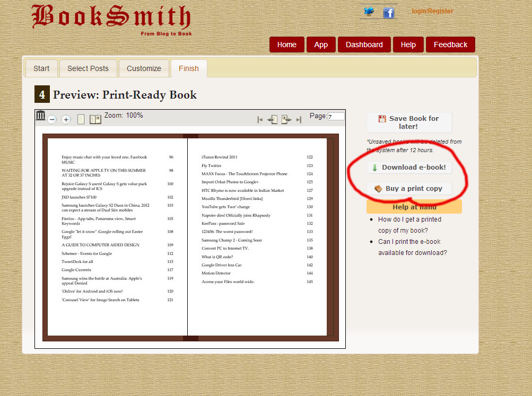Click 'Napster dies! Officially joins Rhapsody' entry
The image size is (532, 396).
pyautogui.click(x=236, y=215)
